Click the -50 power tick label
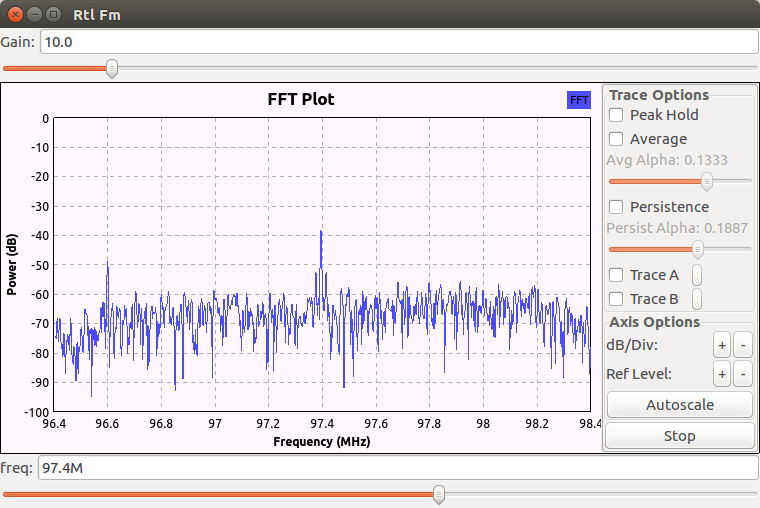 pos(39,266)
